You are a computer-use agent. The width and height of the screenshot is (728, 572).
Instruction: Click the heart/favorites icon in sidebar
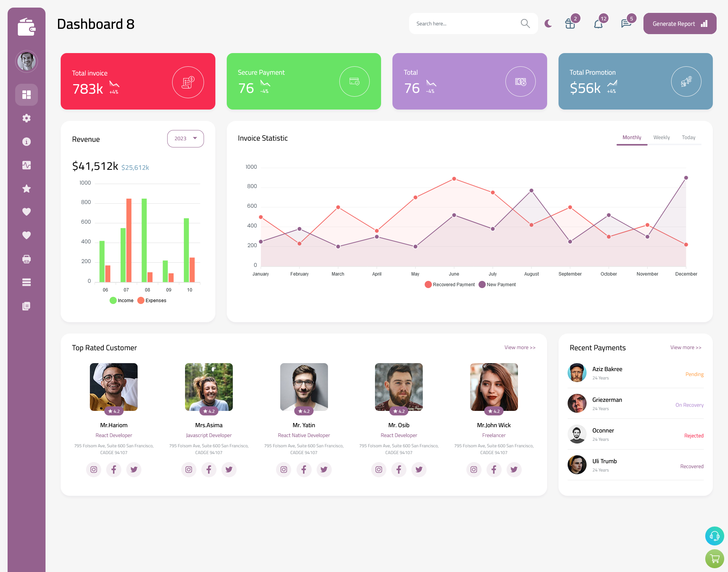[x=27, y=212]
